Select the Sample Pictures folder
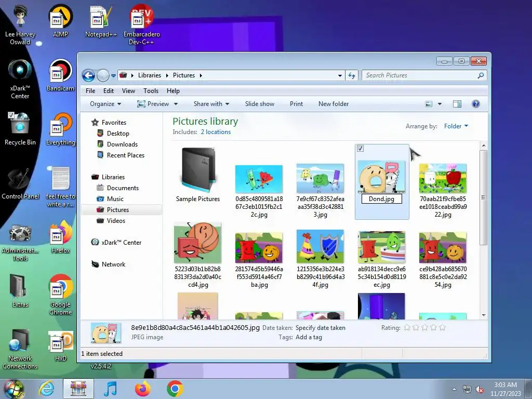The width and height of the screenshot is (532, 399). click(198, 175)
